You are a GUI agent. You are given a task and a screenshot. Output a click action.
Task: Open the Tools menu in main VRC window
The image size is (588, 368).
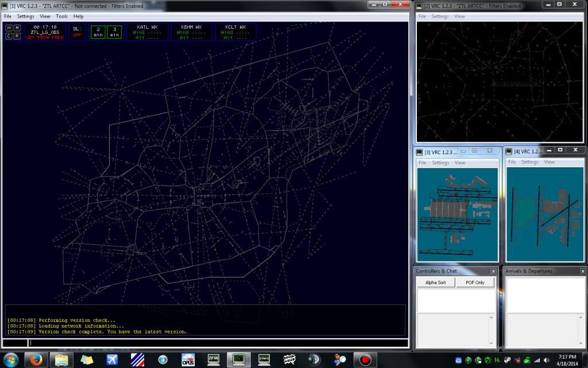click(61, 16)
